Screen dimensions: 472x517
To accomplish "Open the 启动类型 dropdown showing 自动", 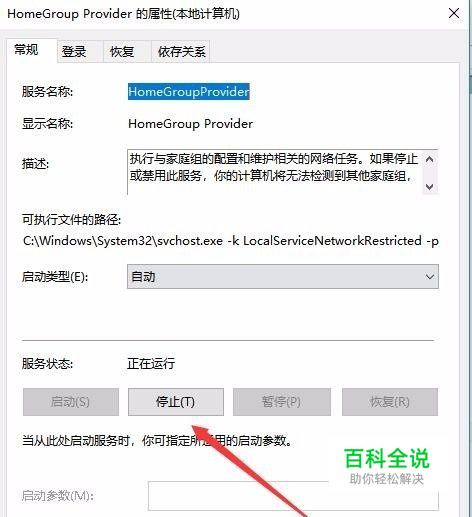I will click(x=283, y=276).
